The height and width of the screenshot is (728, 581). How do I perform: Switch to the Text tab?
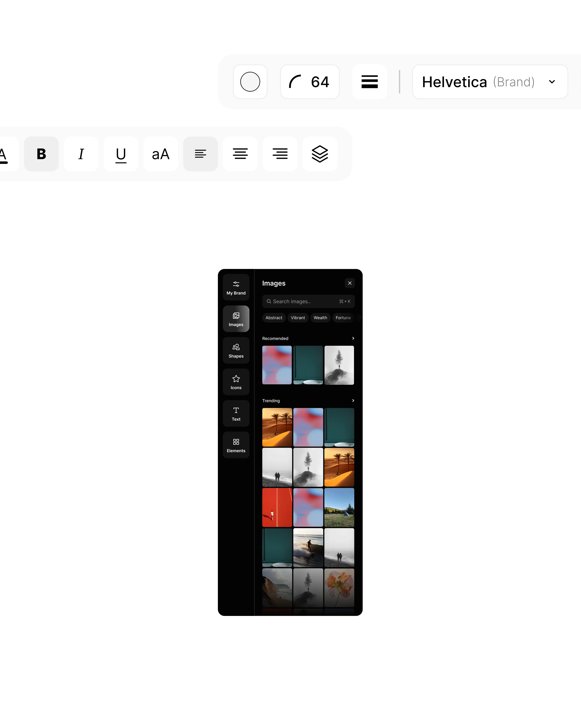[236, 414]
